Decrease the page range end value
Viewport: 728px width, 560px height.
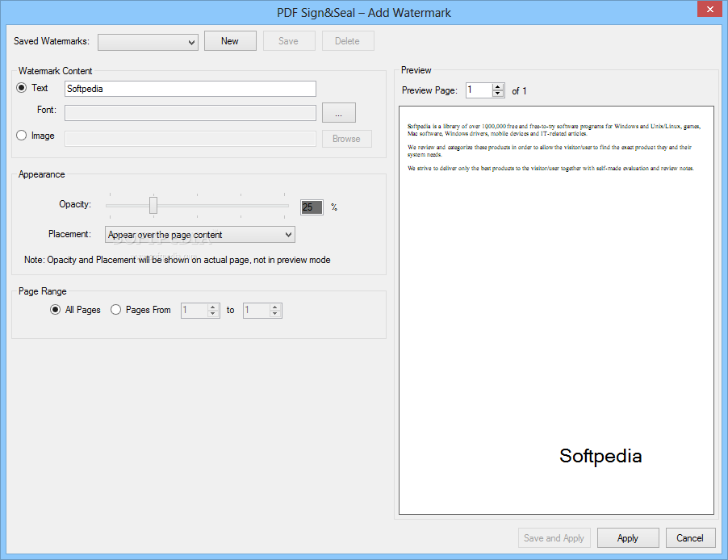click(x=275, y=313)
